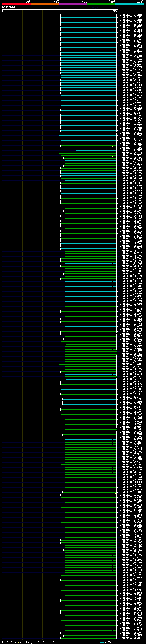The height and width of the screenshot is (644, 146).
Task: Select hit label UniRef100_C1C3X4
Action: pos(131,246)
